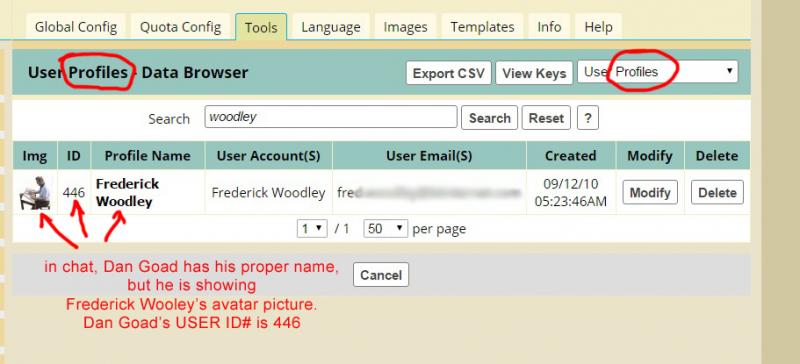Open the Images tab
Viewport: 800px width, 364px height.
[406, 27]
